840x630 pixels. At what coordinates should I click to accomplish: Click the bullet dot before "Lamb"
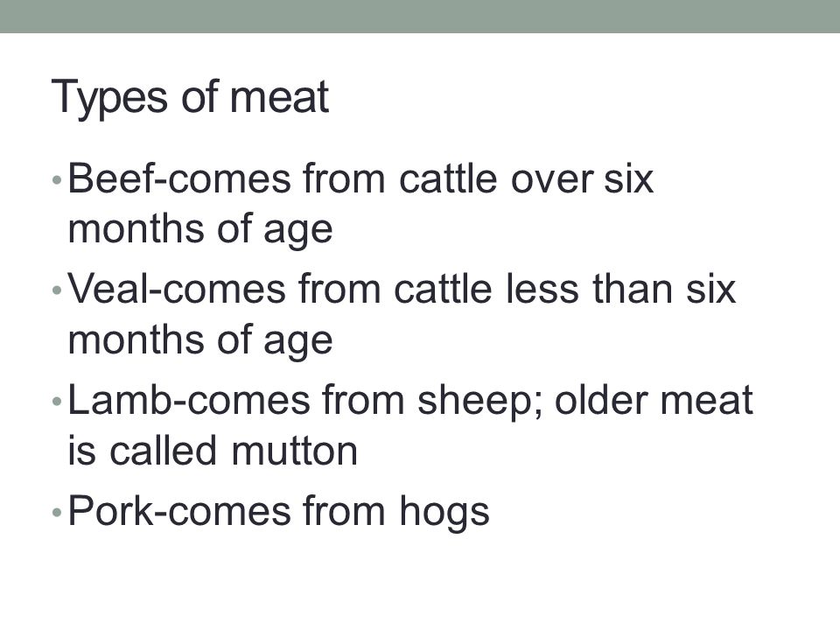pos(58,402)
